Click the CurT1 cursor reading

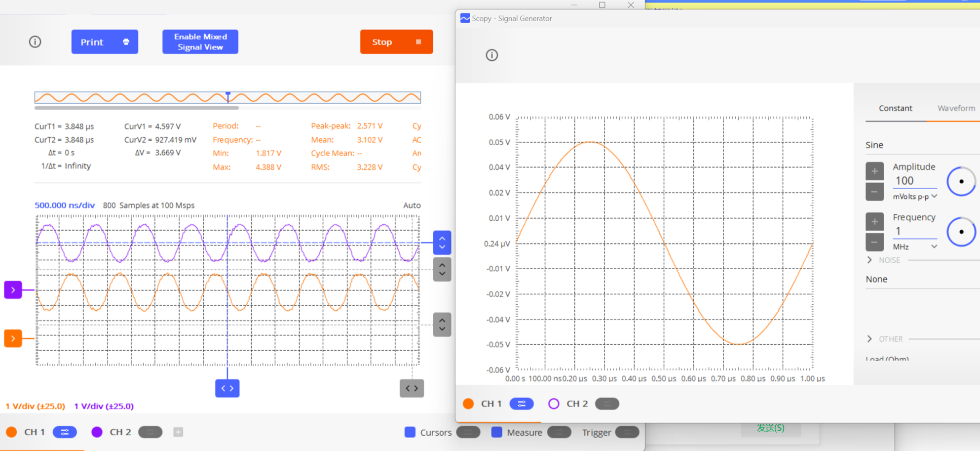(64, 126)
